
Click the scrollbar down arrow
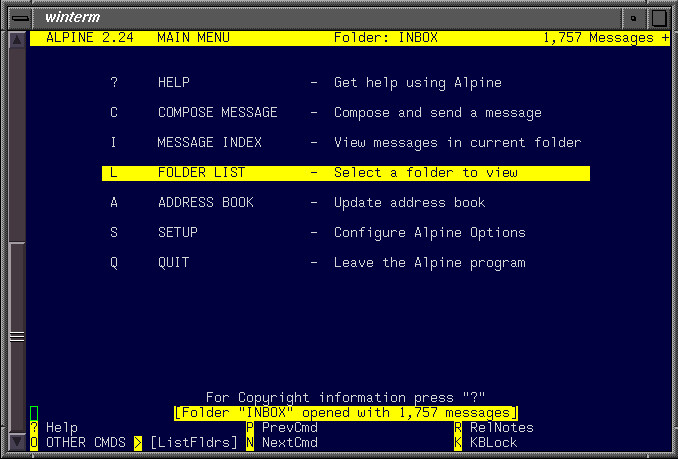(x=16, y=442)
